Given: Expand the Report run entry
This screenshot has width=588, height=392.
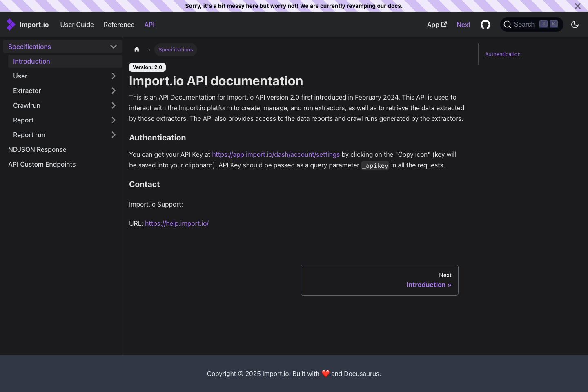Looking at the screenshot, I should click(114, 135).
